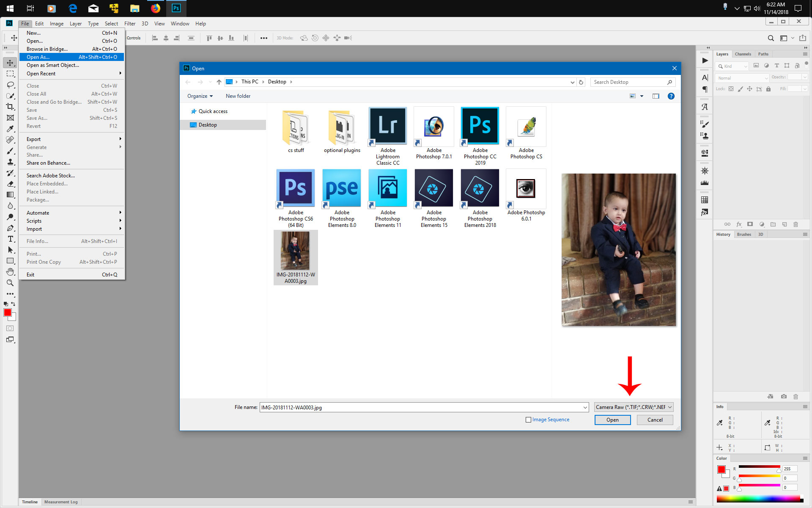This screenshot has height=508, width=812.
Task: Open Microsoft Edge from the taskbar
Action: (x=72, y=8)
